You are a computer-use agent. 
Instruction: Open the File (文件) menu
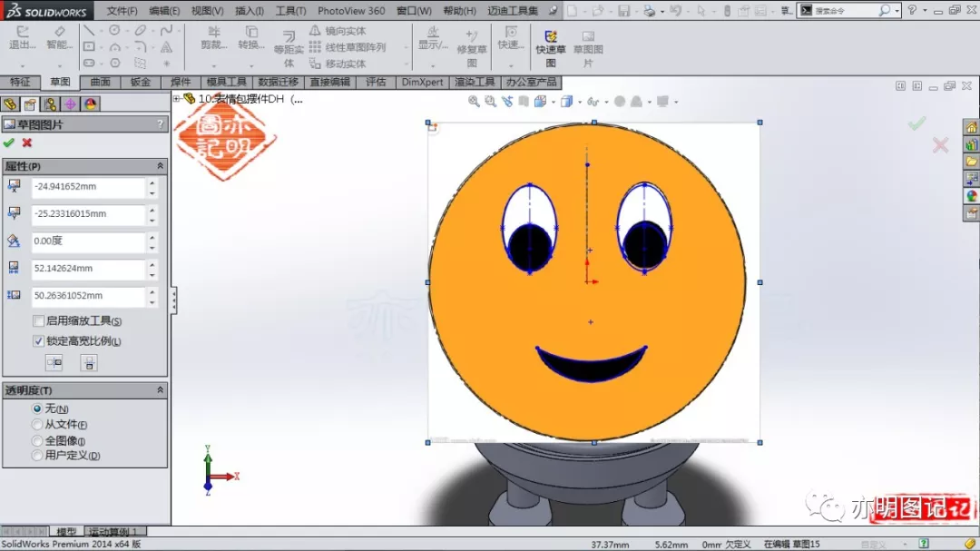click(122, 11)
